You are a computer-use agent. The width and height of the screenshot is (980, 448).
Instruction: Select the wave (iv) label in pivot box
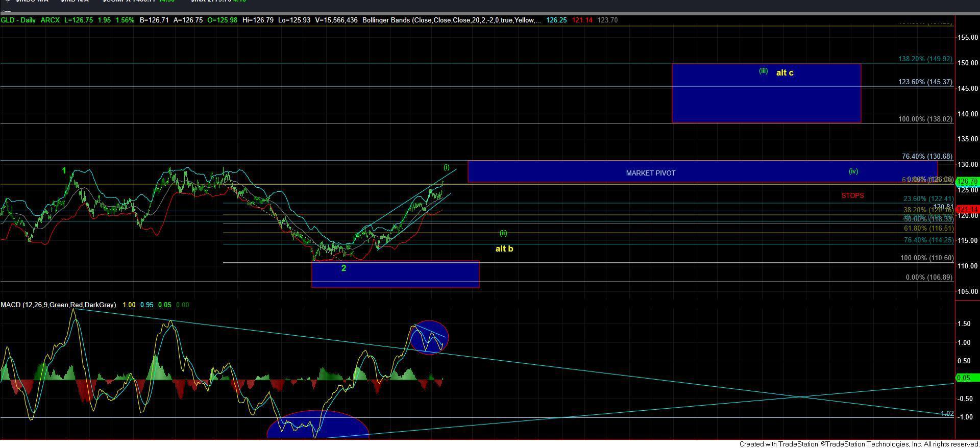pyautogui.click(x=853, y=171)
